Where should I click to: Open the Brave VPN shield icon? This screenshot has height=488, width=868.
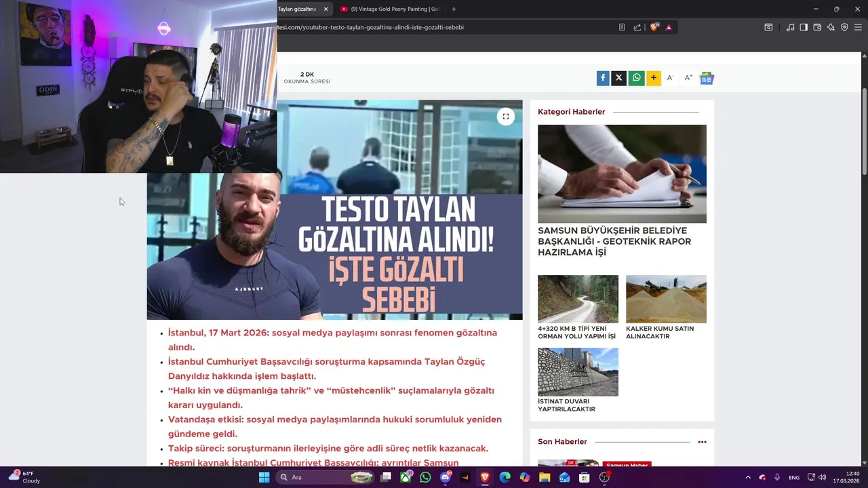844,27
